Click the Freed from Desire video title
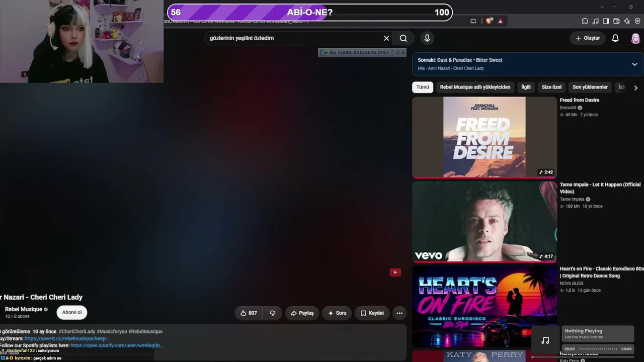 580,100
